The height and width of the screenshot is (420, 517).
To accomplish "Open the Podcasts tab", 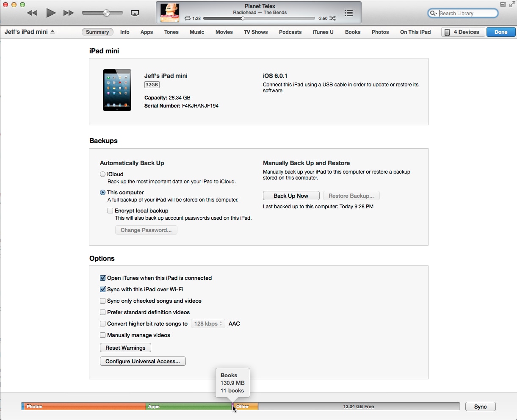I will tap(290, 32).
